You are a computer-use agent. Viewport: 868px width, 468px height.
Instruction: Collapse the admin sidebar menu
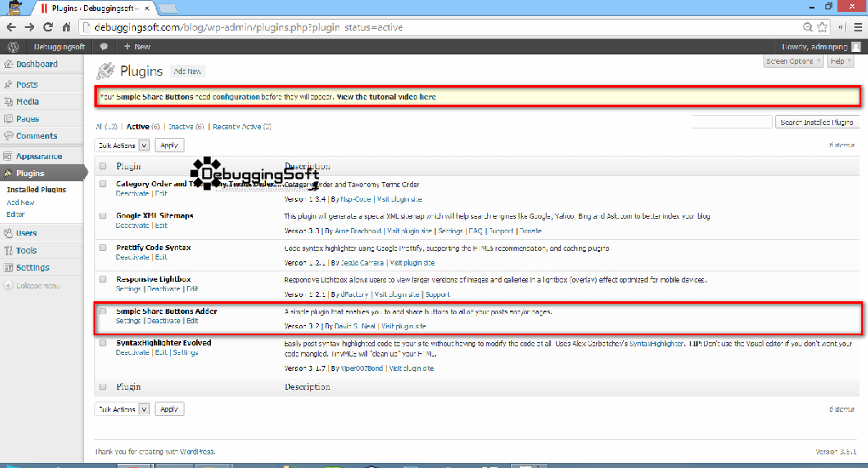tap(32, 286)
